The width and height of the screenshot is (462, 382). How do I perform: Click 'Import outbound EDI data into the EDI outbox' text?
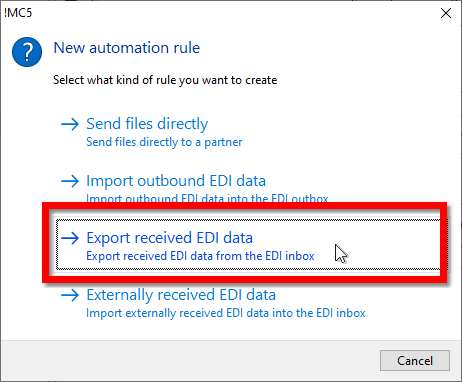[x=207, y=198]
